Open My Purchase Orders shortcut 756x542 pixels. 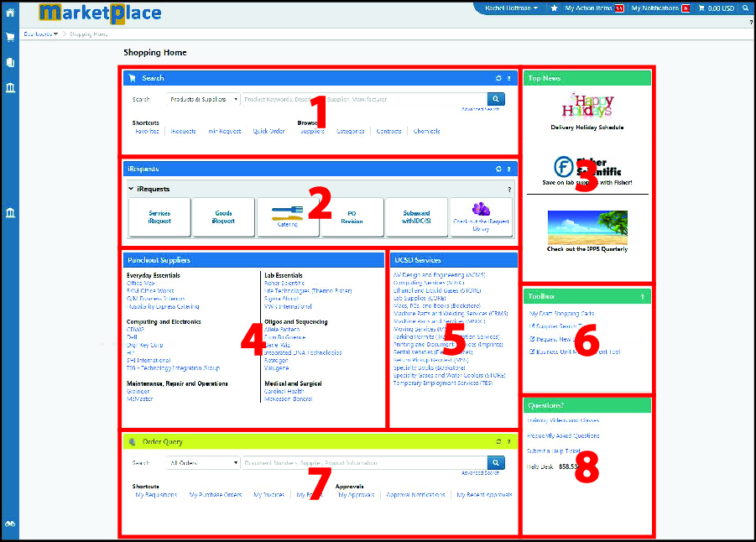216,495
